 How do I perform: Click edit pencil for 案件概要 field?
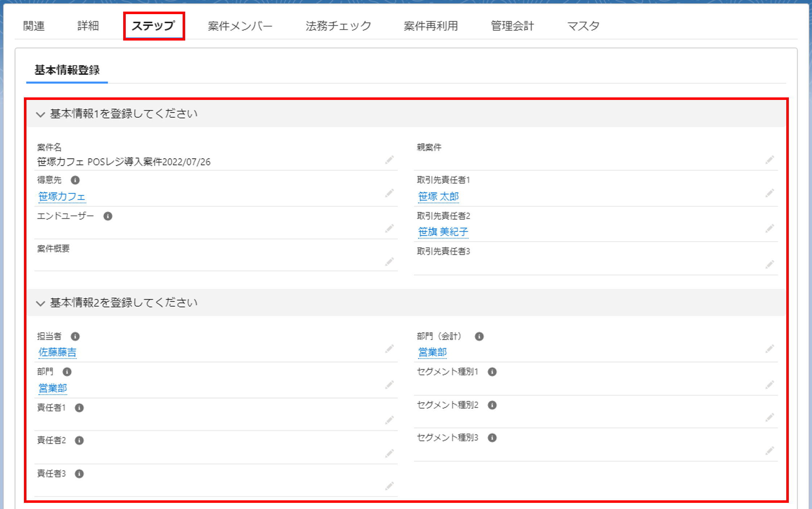tap(390, 261)
